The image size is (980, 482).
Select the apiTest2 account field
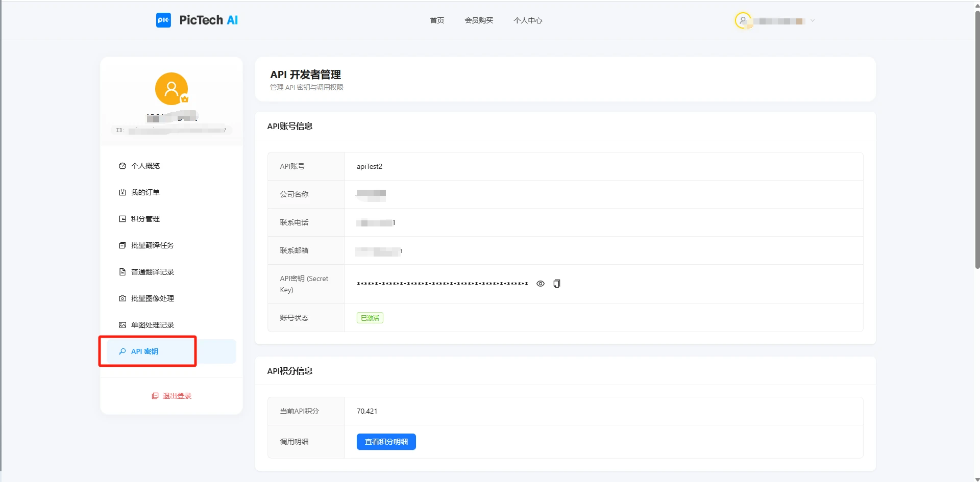tap(370, 166)
